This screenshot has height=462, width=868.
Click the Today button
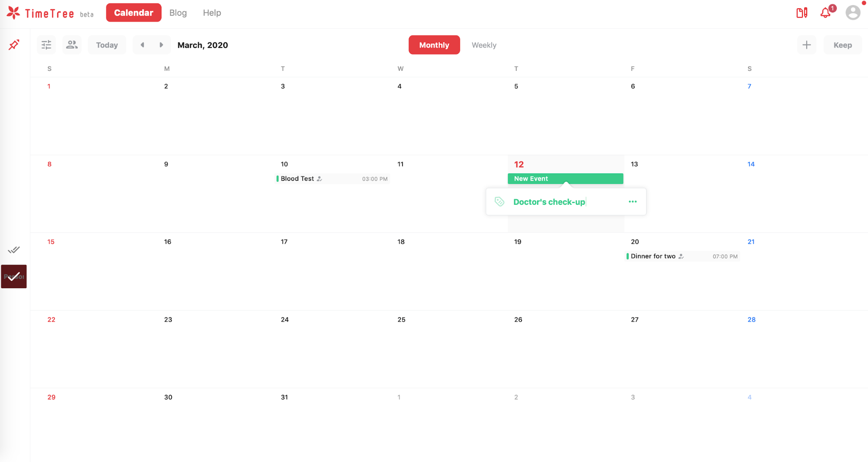pos(107,45)
